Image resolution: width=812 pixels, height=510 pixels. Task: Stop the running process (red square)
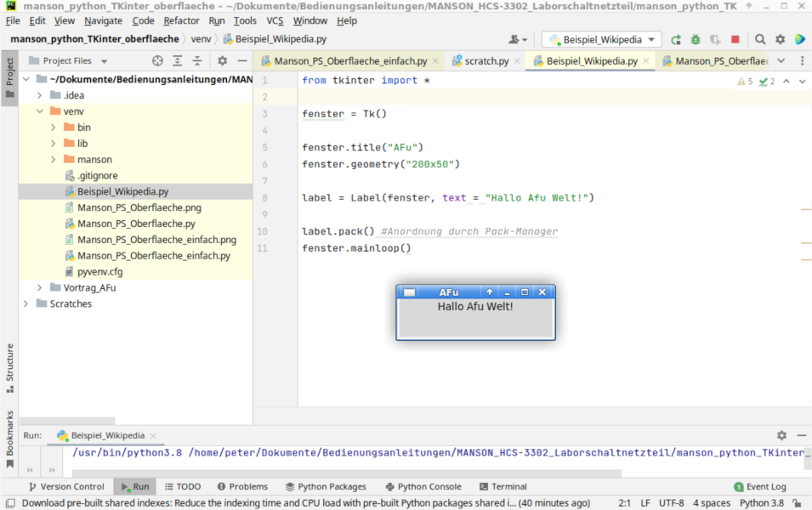[735, 39]
